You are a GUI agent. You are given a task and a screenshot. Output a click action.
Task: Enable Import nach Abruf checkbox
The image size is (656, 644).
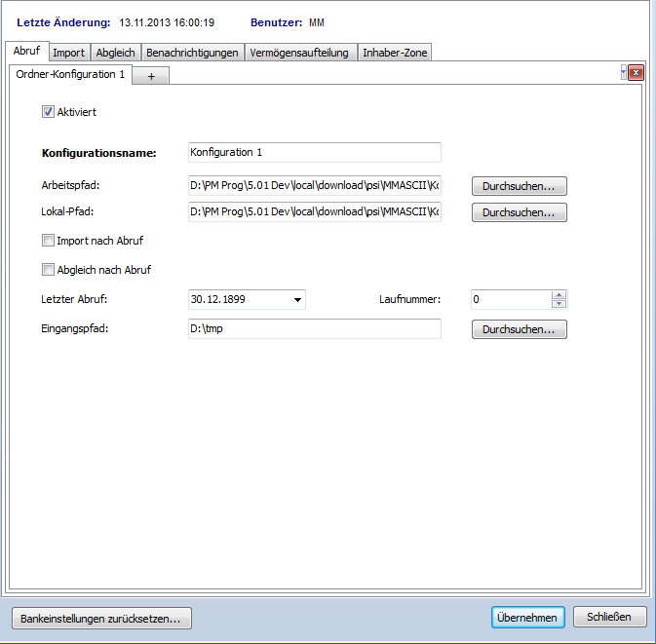pos(48,241)
